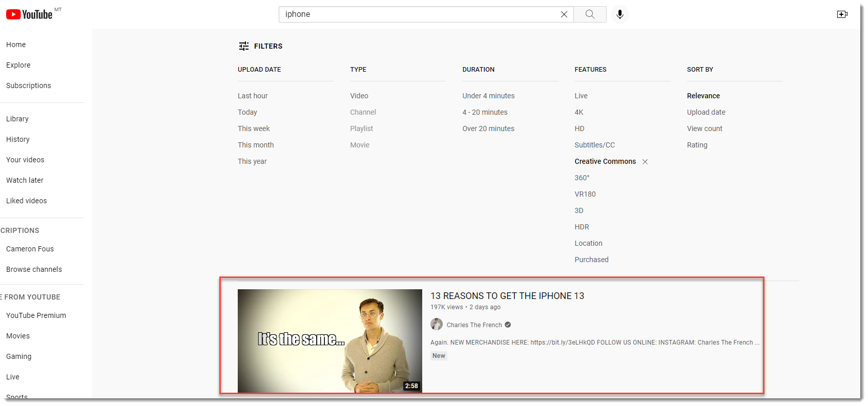This screenshot has height=406, width=868.
Task: Sort results by Relevance
Action: click(x=703, y=96)
